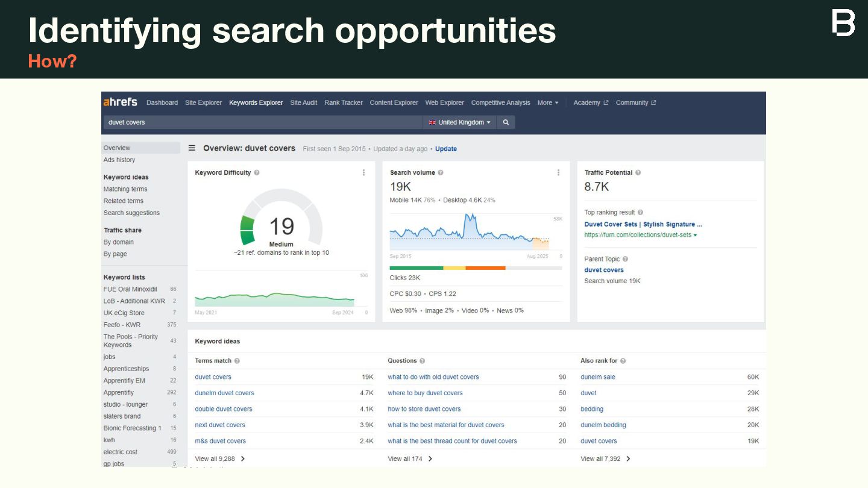
Task: Go to Site Explorer
Action: coord(203,103)
